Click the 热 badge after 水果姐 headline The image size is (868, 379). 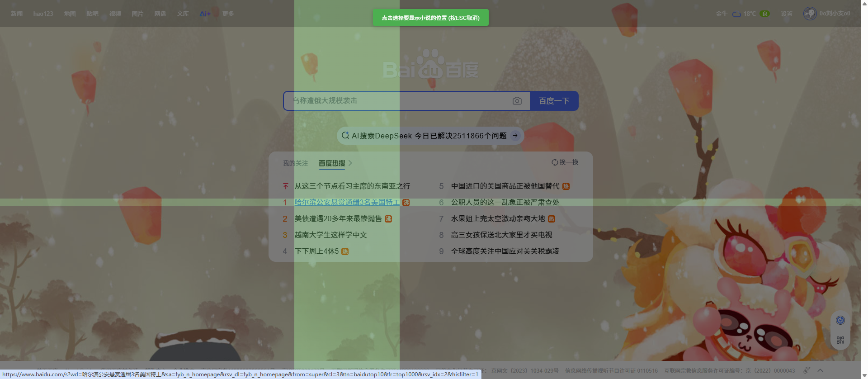(x=552, y=219)
